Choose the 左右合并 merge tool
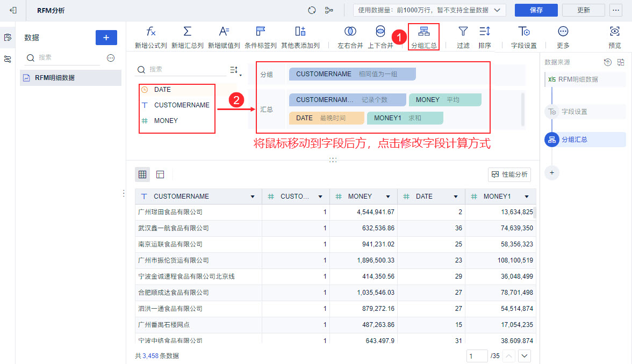 [350, 37]
